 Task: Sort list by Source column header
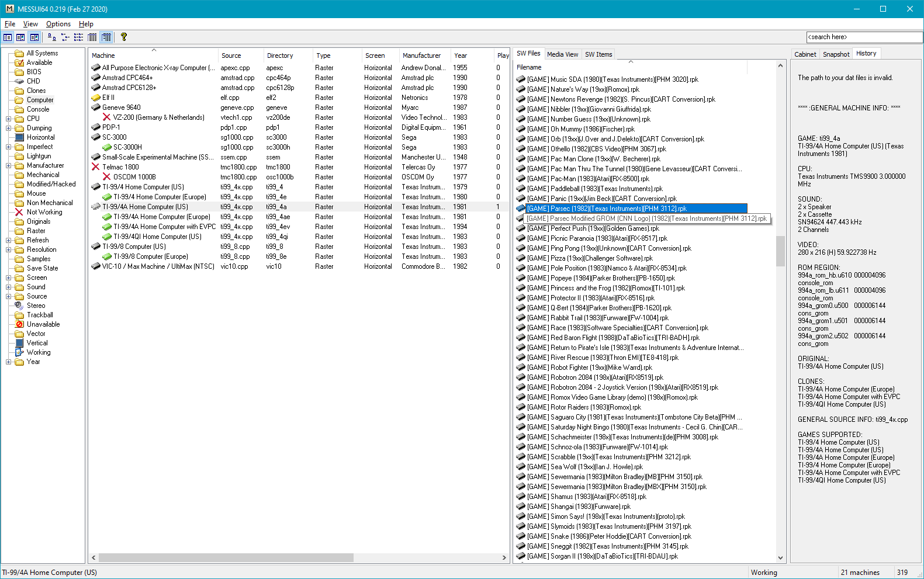(240, 56)
